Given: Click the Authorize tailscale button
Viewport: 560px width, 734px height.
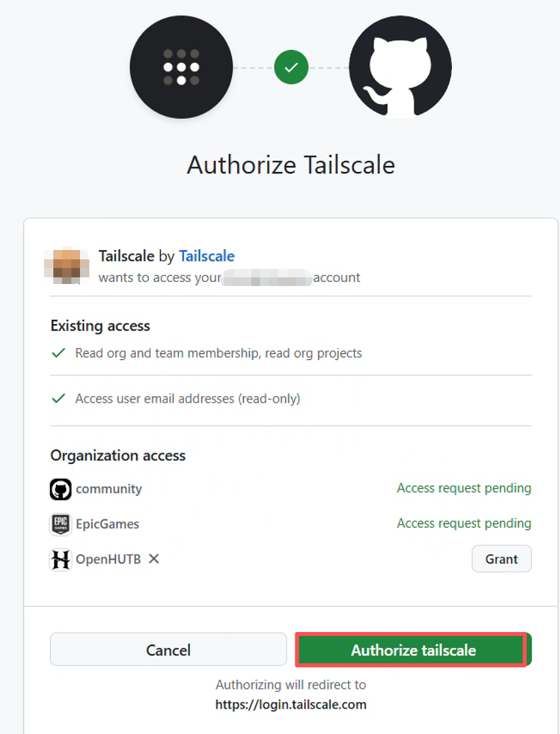Looking at the screenshot, I should 413,649.
